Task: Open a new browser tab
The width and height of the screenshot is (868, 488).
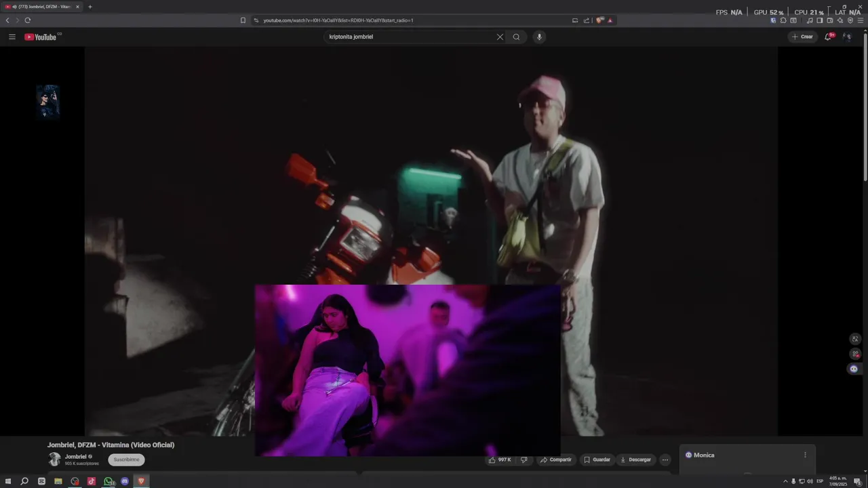Action: pyautogui.click(x=90, y=7)
